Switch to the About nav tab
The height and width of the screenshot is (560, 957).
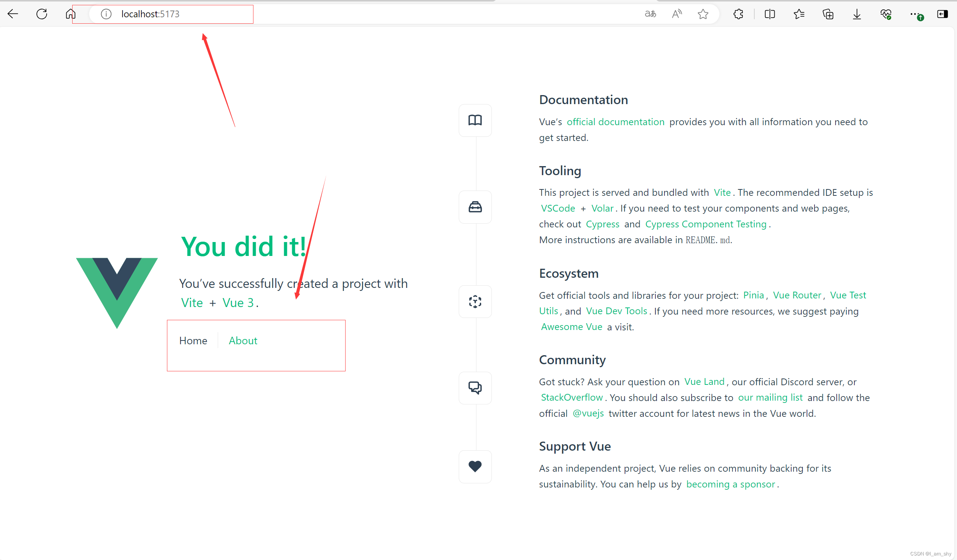tap(243, 341)
